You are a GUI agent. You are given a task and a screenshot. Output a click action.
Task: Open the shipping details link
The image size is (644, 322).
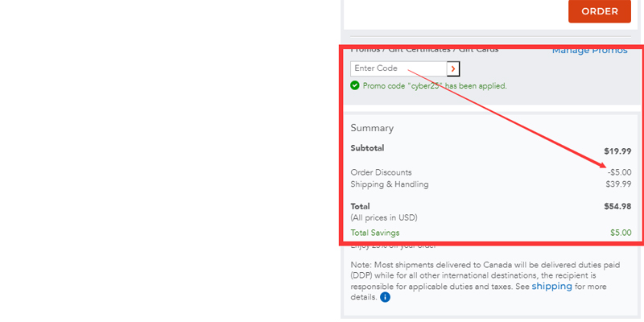pos(551,287)
